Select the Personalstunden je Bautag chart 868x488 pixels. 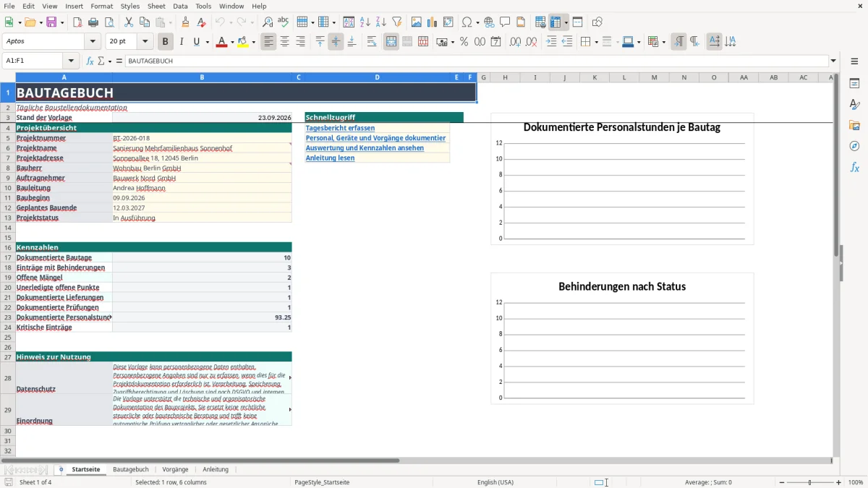coord(622,179)
